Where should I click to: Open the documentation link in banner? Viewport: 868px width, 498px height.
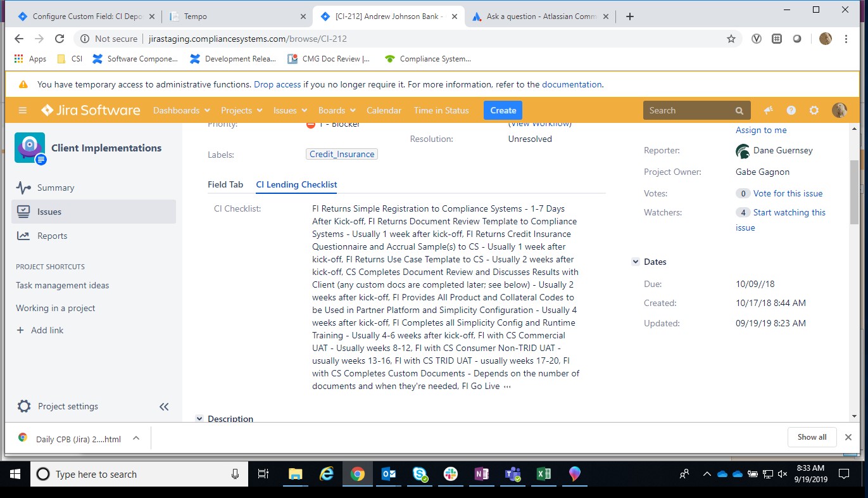pyautogui.click(x=572, y=84)
